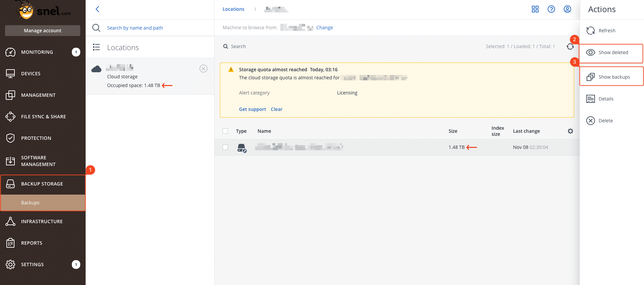Click the table column settings gear
The image size is (644, 285).
570,131
